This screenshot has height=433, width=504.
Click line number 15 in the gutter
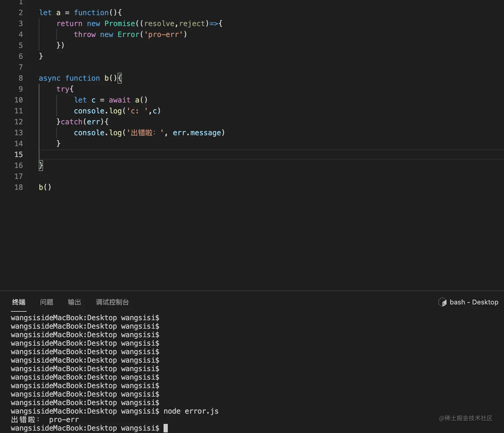click(x=19, y=154)
